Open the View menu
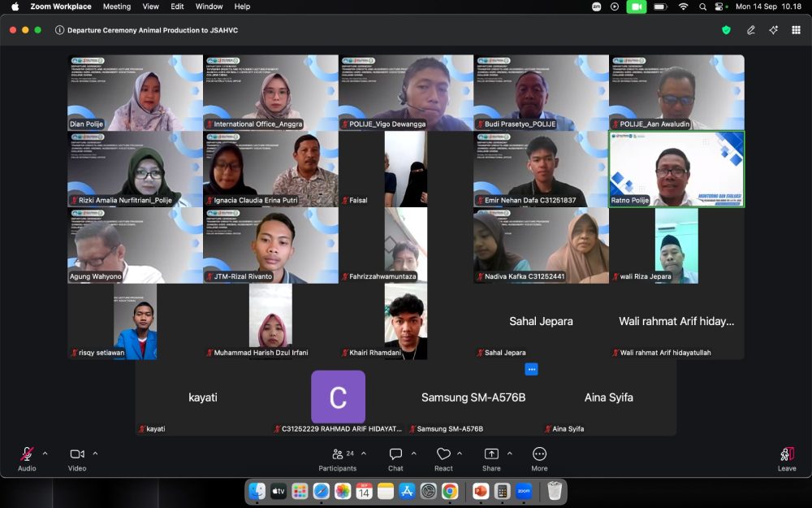 151,7
